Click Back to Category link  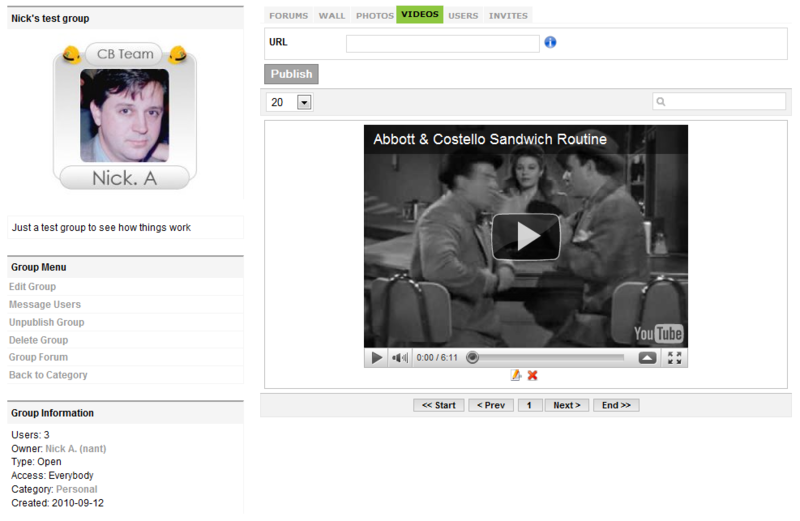pyautogui.click(x=48, y=375)
